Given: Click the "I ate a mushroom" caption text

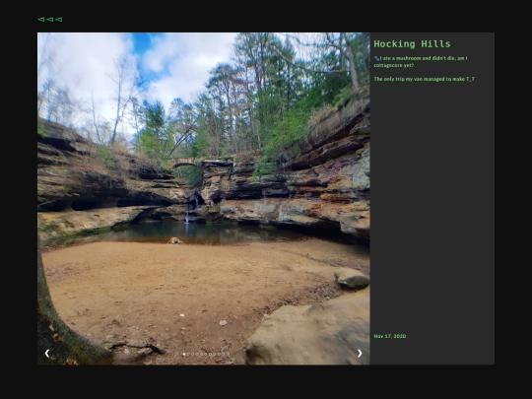Looking at the screenshot, I should (x=421, y=62).
